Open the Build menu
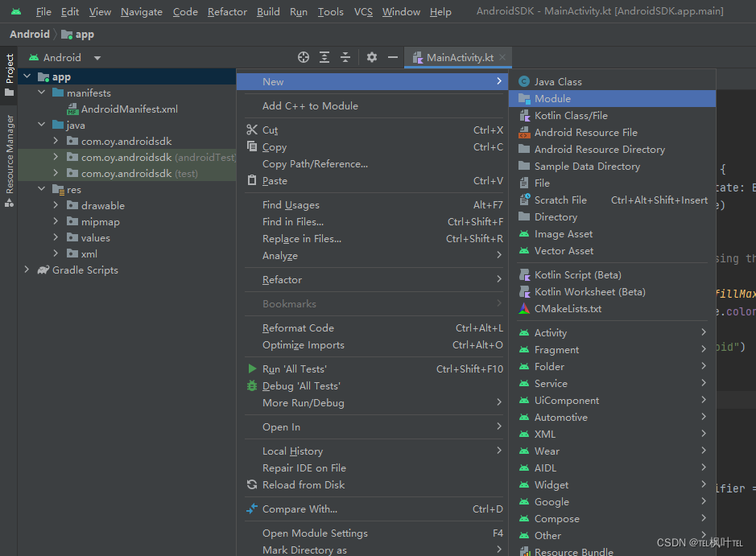 pyautogui.click(x=268, y=11)
